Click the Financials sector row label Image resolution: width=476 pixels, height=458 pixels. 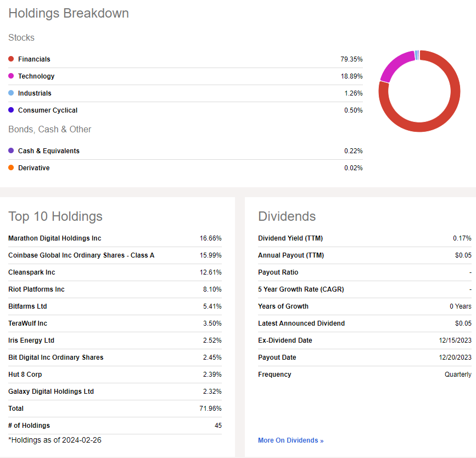pos(34,59)
